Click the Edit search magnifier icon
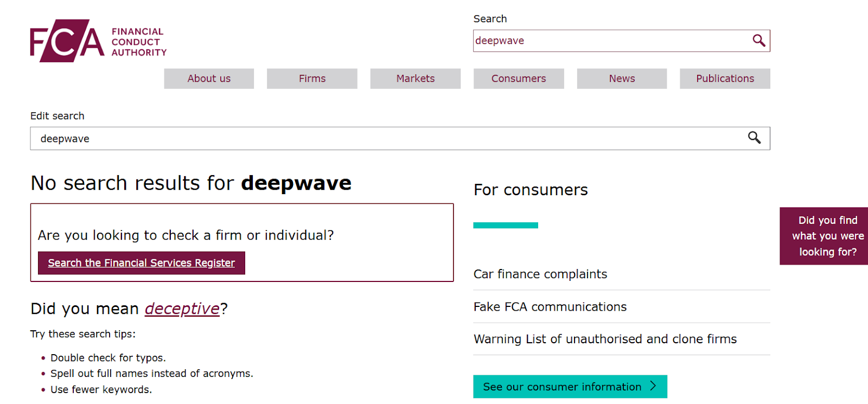This screenshot has height=404, width=868. (754, 138)
